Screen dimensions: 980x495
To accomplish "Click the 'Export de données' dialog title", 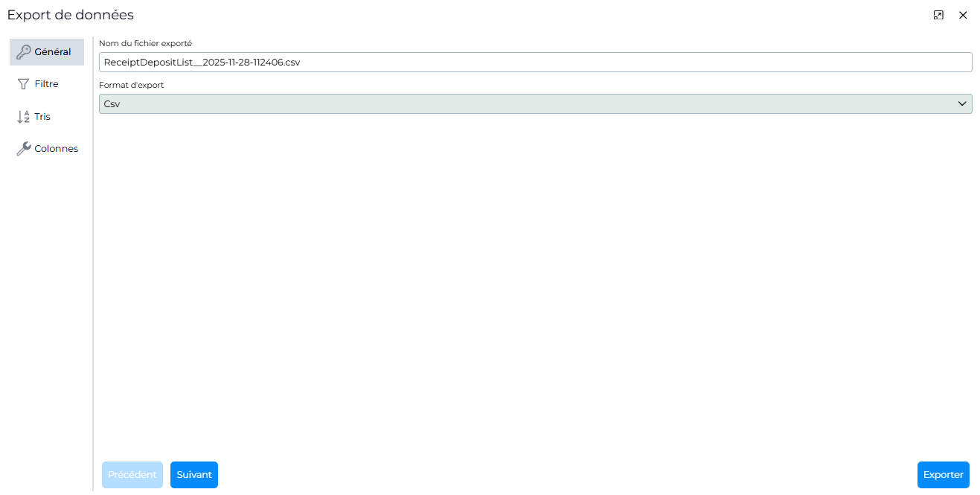I will click(x=71, y=15).
